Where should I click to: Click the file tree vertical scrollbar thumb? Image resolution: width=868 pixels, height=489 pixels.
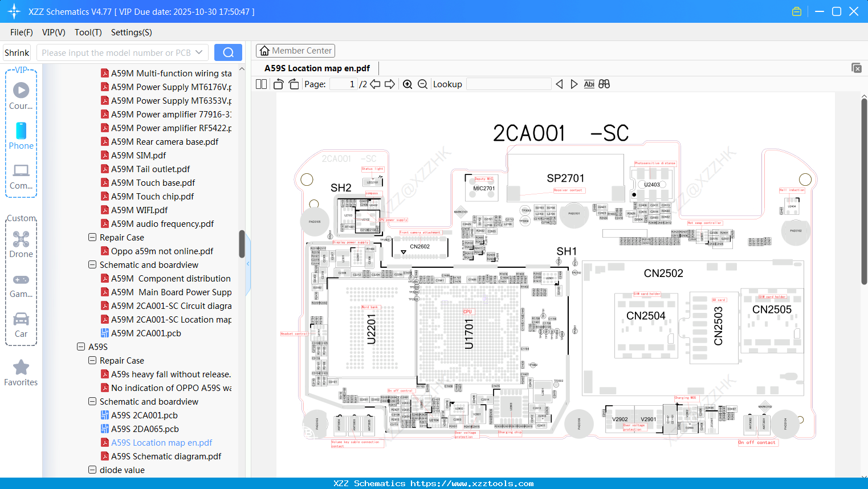tap(242, 244)
